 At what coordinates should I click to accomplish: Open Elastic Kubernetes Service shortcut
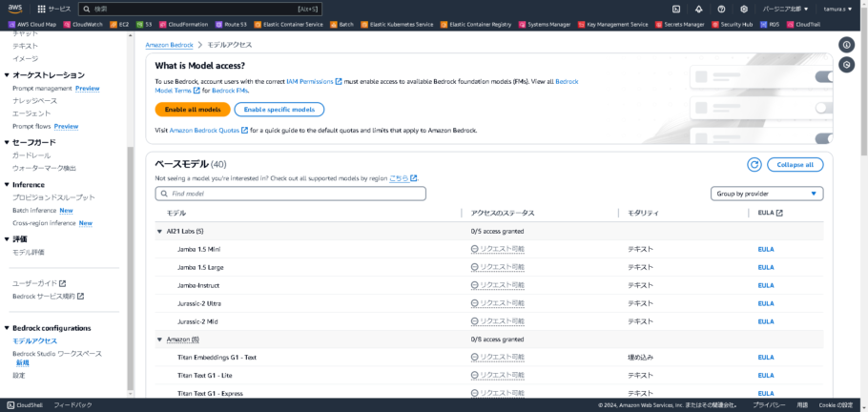click(x=397, y=25)
